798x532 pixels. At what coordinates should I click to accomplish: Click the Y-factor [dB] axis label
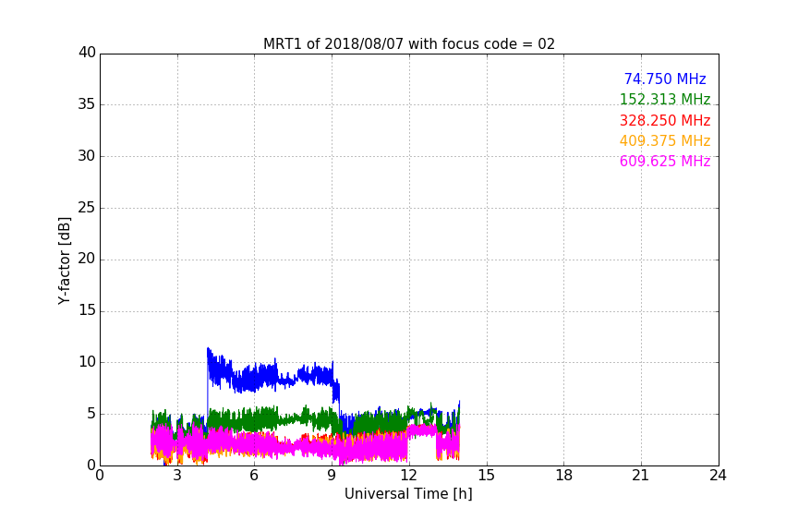pos(64,260)
